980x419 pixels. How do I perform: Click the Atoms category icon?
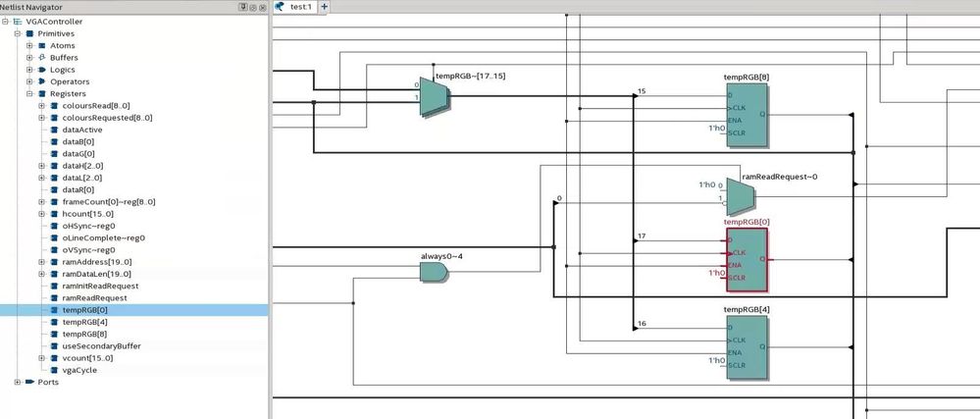click(x=42, y=46)
